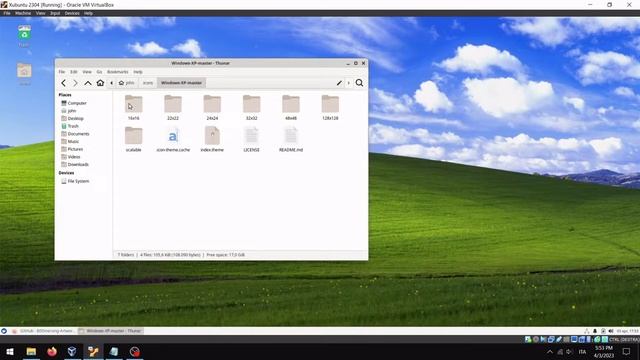Select the scalable folder
The height and width of the screenshot is (360, 640).
click(133, 139)
